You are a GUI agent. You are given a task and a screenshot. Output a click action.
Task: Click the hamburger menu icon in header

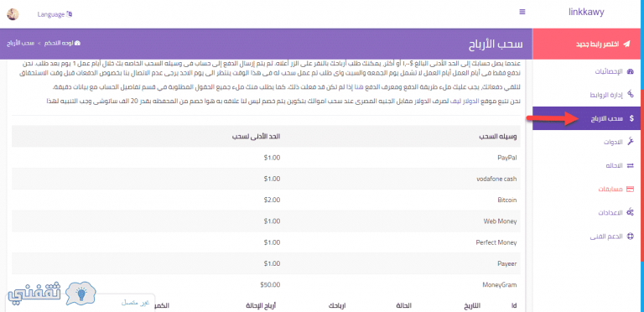click(x=522, y=13)
